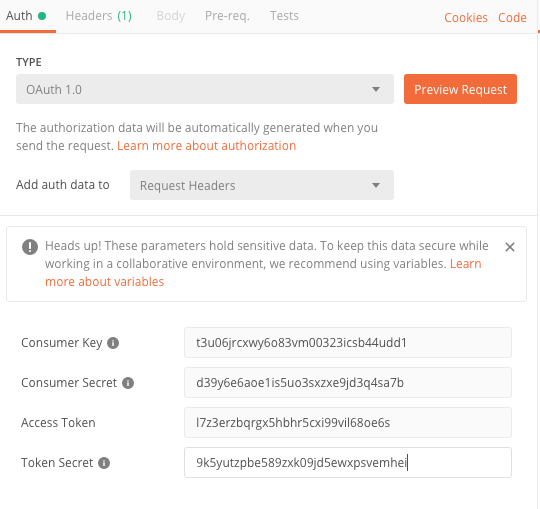Click the TYPE dropdown arrow
This screenshot has height=509, width=540.
click(x=376, y=90)
